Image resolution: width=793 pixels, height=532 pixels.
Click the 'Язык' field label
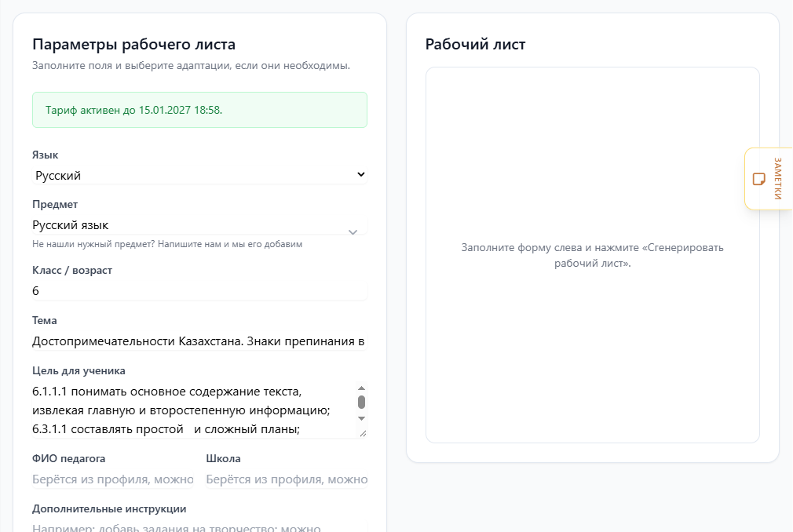46,155
